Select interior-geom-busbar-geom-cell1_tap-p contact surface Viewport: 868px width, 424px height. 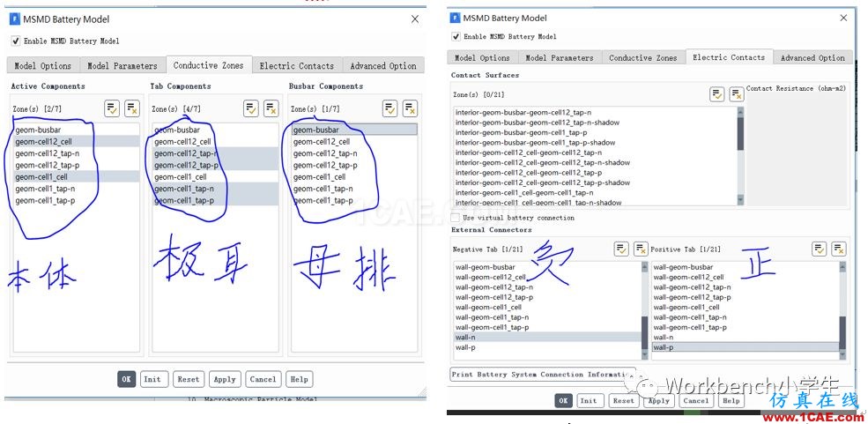595,132
